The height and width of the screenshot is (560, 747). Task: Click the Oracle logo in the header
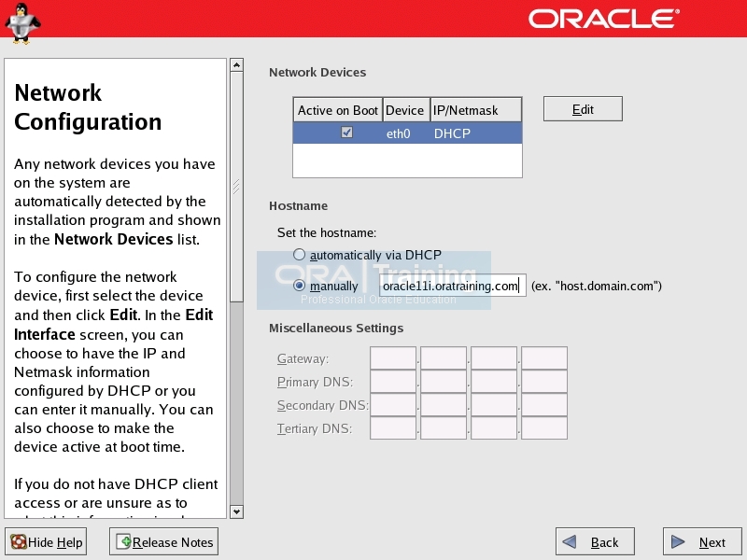point(603,19)
